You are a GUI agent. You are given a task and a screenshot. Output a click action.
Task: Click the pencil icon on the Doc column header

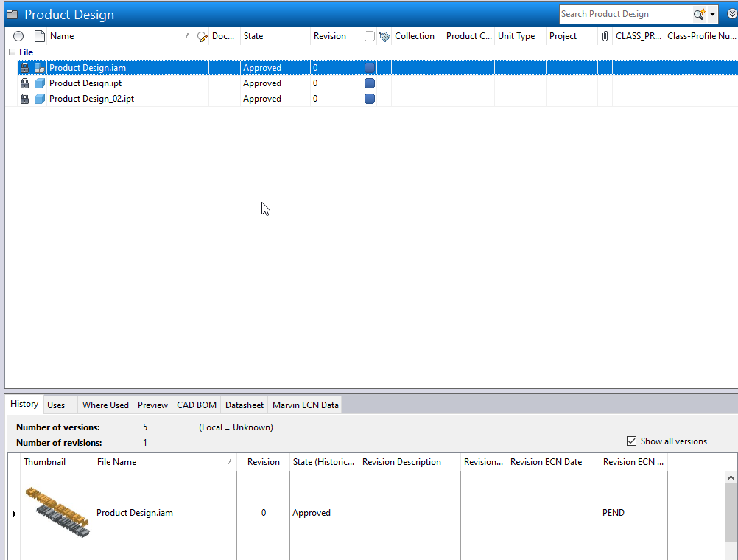(x=201, y=35)
